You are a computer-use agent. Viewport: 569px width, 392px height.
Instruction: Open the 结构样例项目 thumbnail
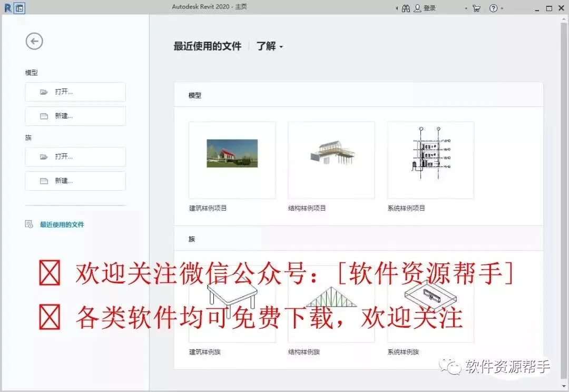tap(331, 160)
